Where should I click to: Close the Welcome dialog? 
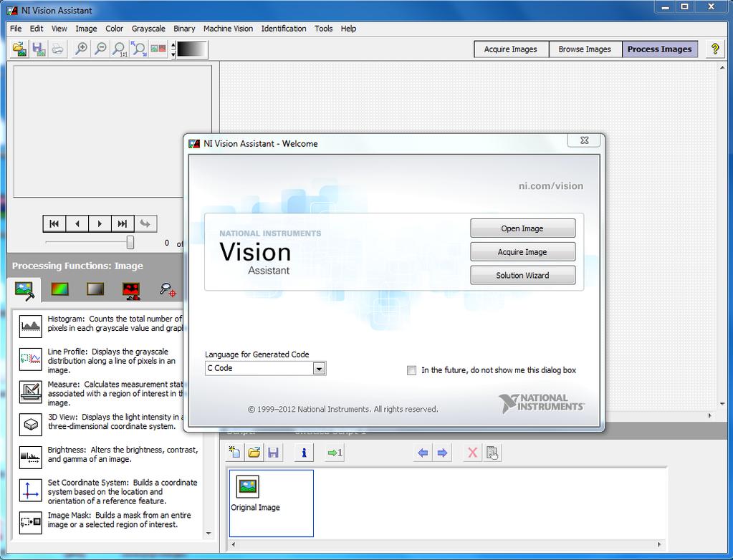coord(584,140)
